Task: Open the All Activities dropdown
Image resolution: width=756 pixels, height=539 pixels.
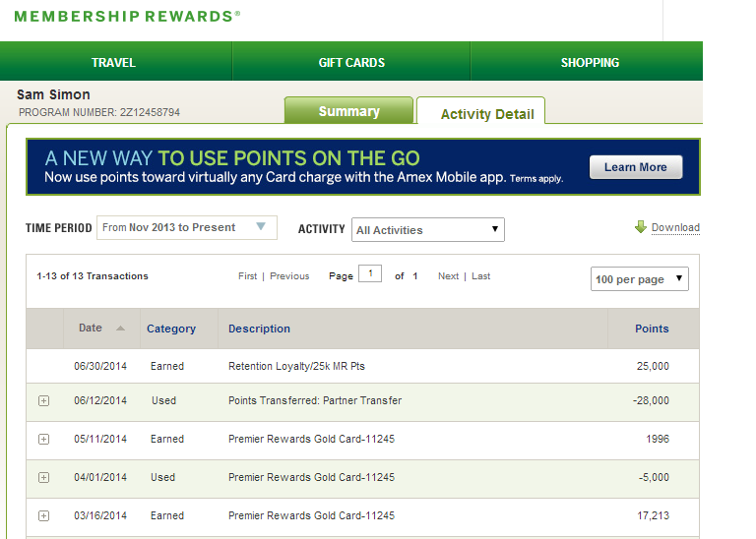Action: point(428,230)
